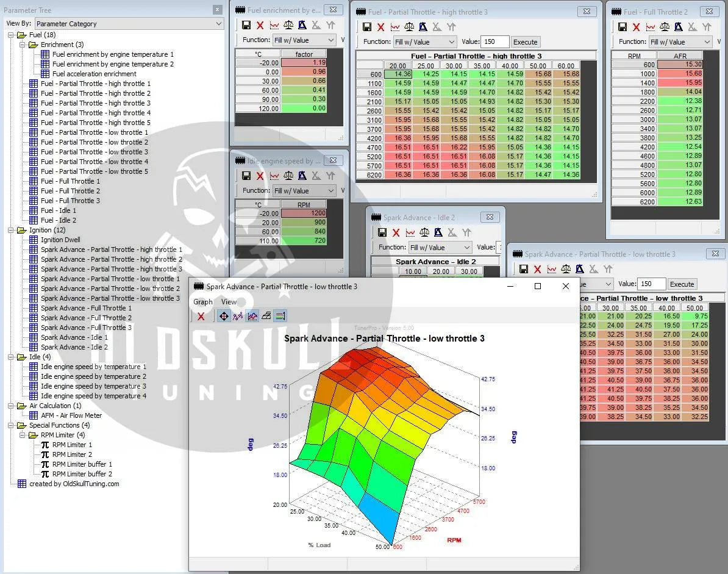Click the balance scales icon in Fuel high throttle 3 toolbar

click(409, 27)
